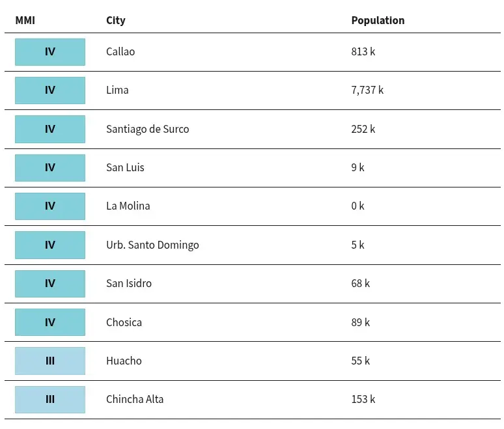Select the La Molina city name
The image size is (504, 429).
point(128,206)
